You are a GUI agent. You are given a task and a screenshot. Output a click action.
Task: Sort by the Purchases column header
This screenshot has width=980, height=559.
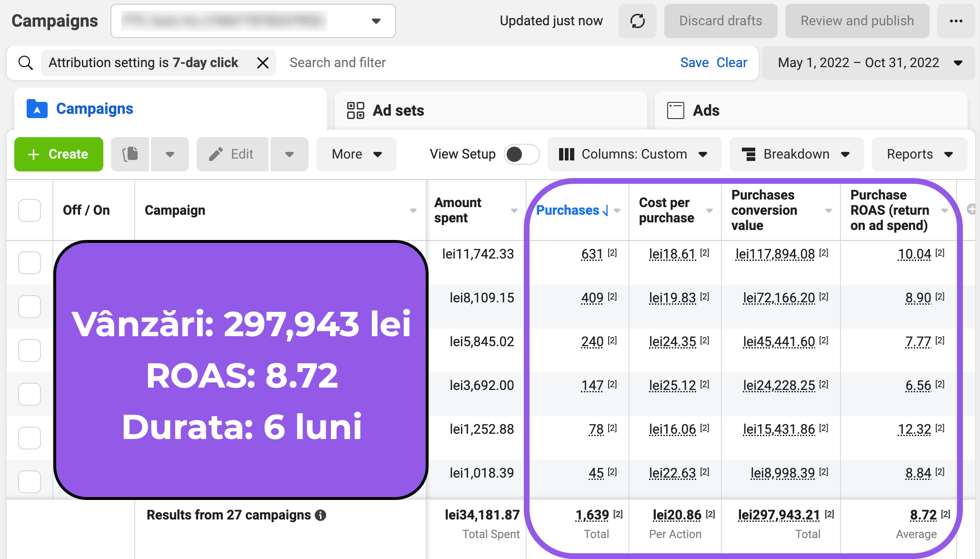point(568,210)
